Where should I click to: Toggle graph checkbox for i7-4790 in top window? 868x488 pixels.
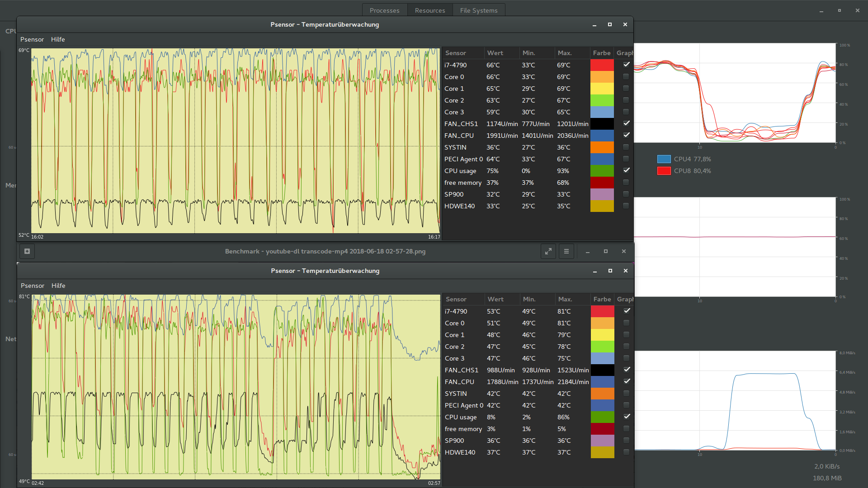tap(626, 65)
